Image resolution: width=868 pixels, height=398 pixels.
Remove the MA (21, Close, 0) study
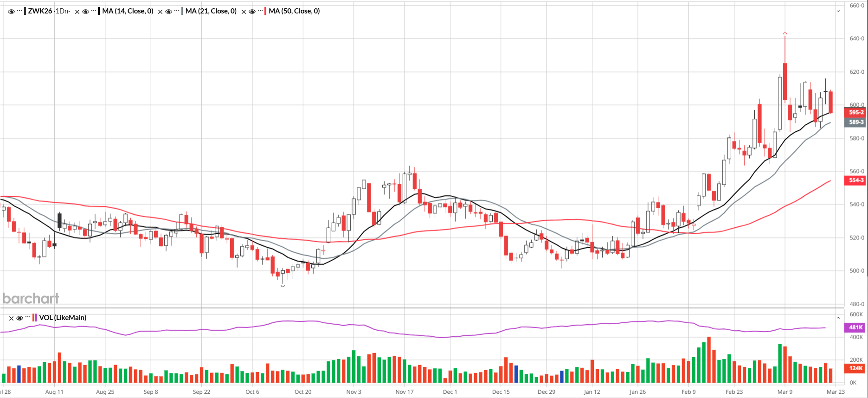click(160, 12)
